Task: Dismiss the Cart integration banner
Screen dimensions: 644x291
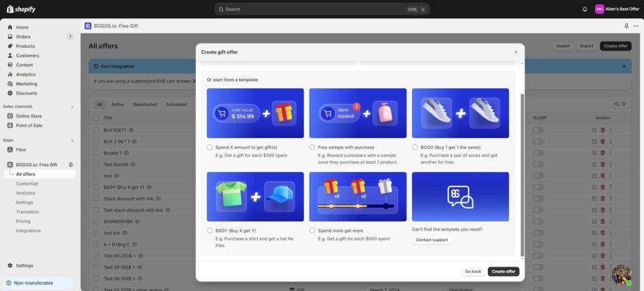Action: 624,66
